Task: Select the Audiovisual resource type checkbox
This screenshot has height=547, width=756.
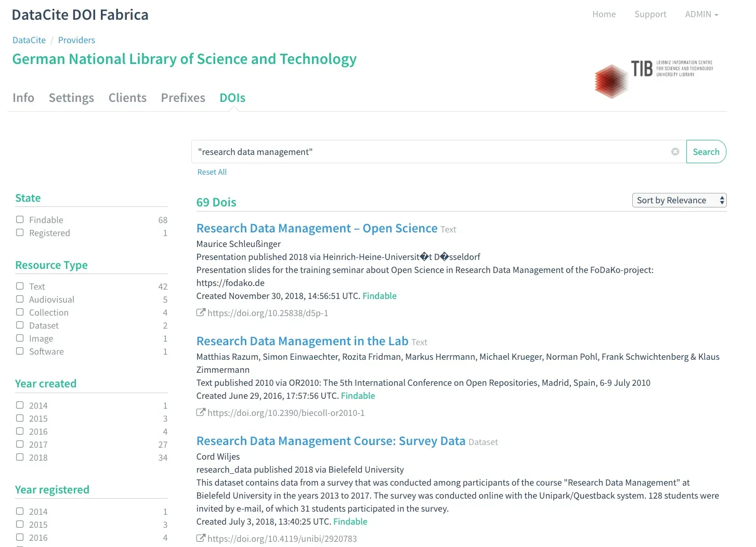Action: [x=20, y=299]
